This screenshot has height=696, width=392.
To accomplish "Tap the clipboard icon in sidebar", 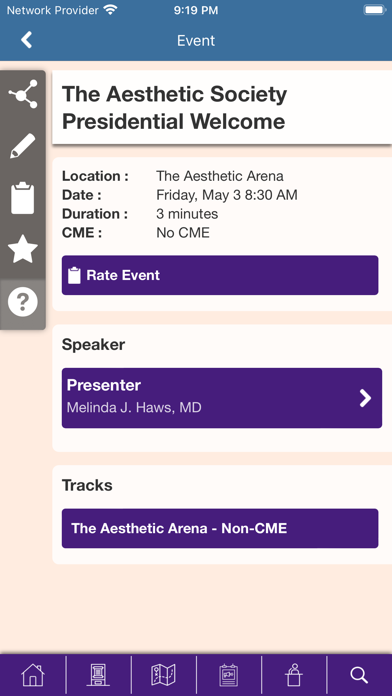I will point(23,198).
